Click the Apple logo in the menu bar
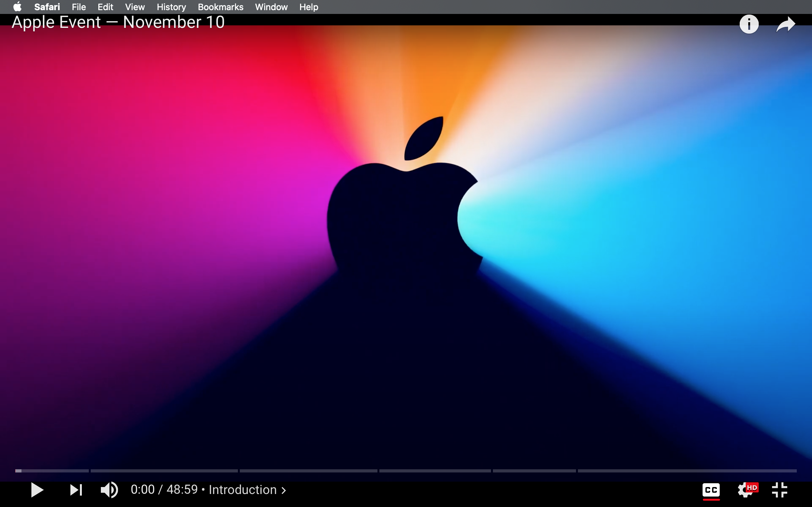 17,7
